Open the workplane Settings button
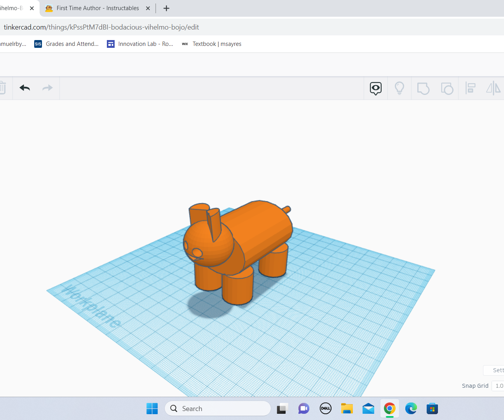Screen dimensions: 504x420 [x=494, y=370]
